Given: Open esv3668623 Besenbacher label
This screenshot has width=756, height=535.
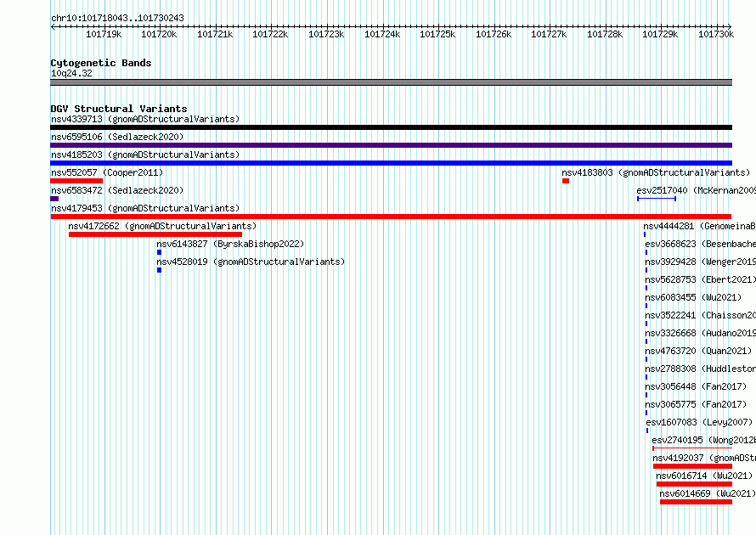Looking at the screenshot, I should (701, 244).
